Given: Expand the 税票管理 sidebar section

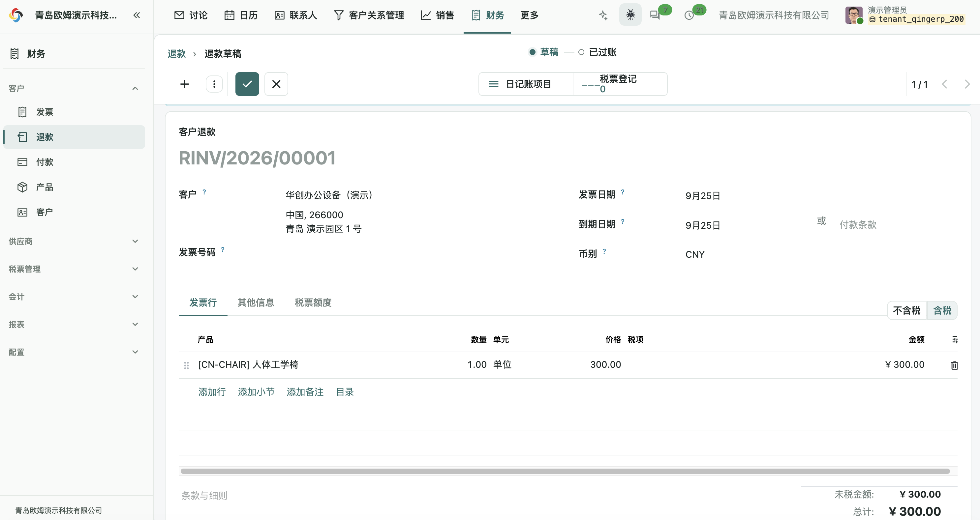Looking at the screenshot, I should click(74, 269).
